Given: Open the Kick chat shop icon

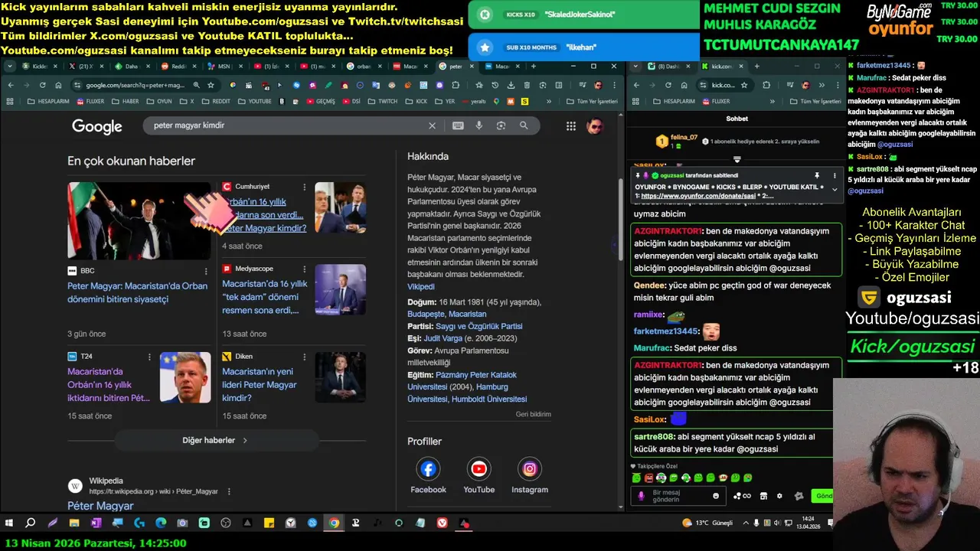Looking at the screenshot, I should [x=763, y=496].
